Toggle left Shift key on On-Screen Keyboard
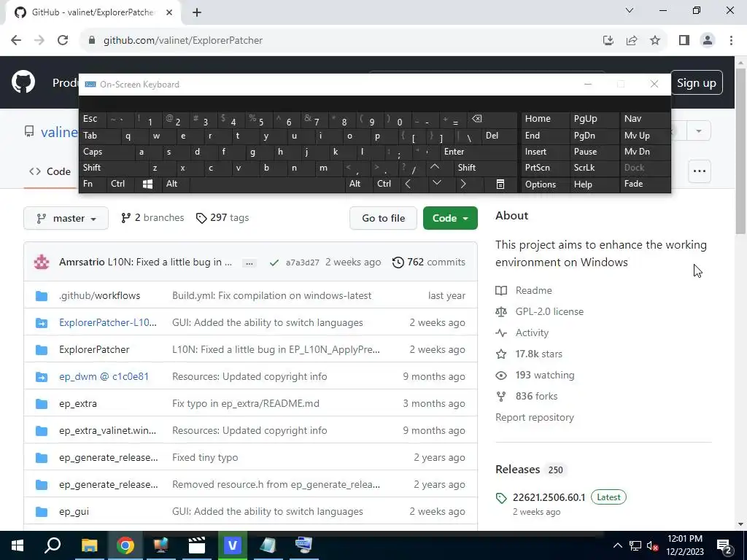Screen dimensions: 747x560 [x=114, y=168]
